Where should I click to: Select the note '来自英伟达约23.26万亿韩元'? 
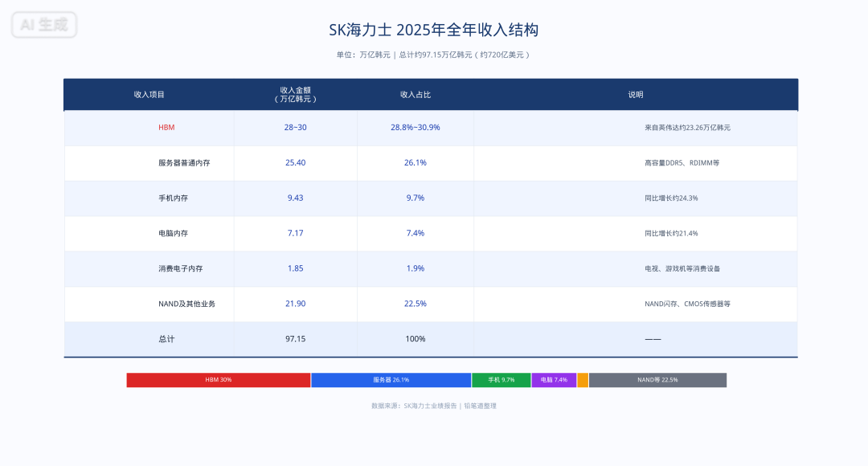pos(687,128)
